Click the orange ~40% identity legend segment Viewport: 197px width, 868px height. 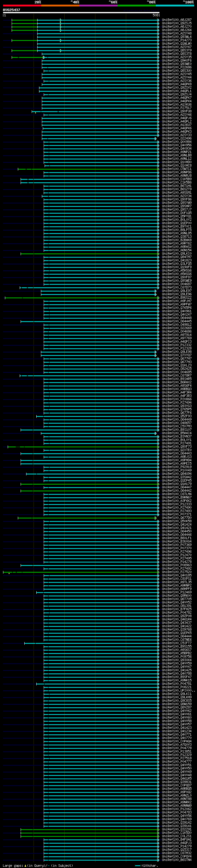(60, 6)
